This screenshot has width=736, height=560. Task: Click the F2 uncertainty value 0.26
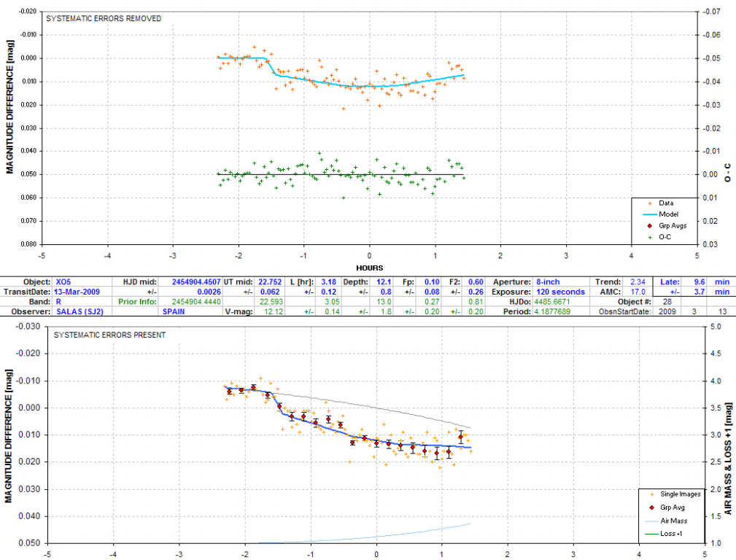476,292
